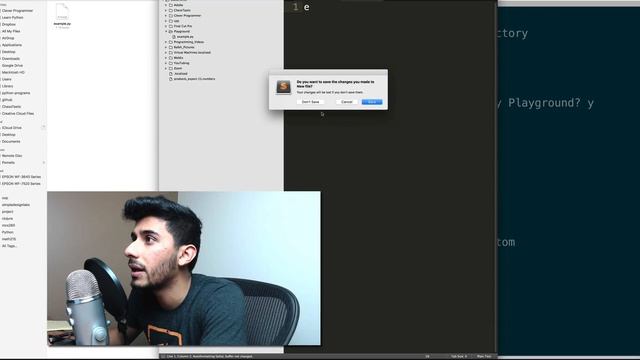The height and width of the screenshot is (360, 640).
Task: Expand the Programming_Videos folder arrow
Action: pos(166,42)
